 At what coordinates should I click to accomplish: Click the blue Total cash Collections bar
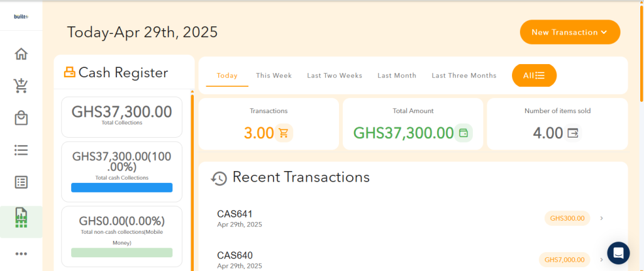coord(121,187)
